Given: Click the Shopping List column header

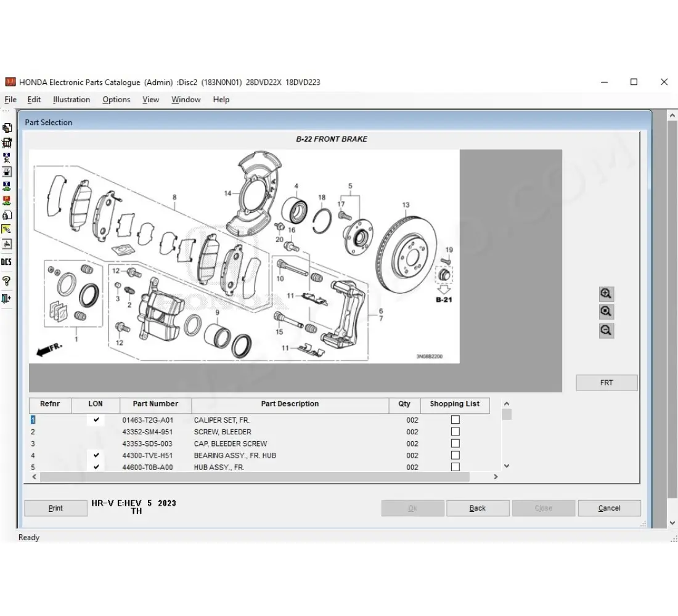Looking at the screenshot, I should (455, 405).
